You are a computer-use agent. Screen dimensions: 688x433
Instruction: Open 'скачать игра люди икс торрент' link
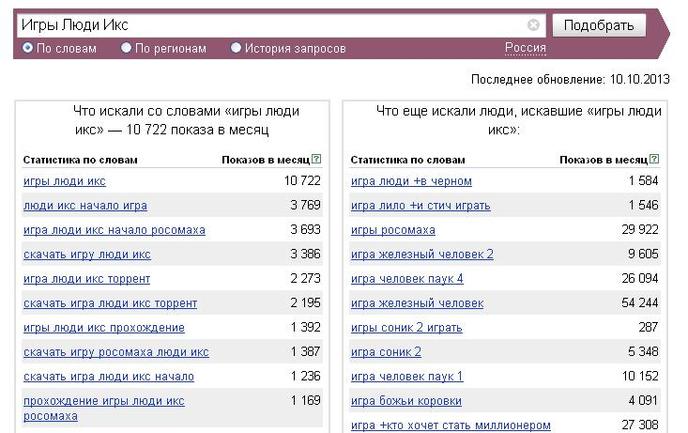coord(110,304)
